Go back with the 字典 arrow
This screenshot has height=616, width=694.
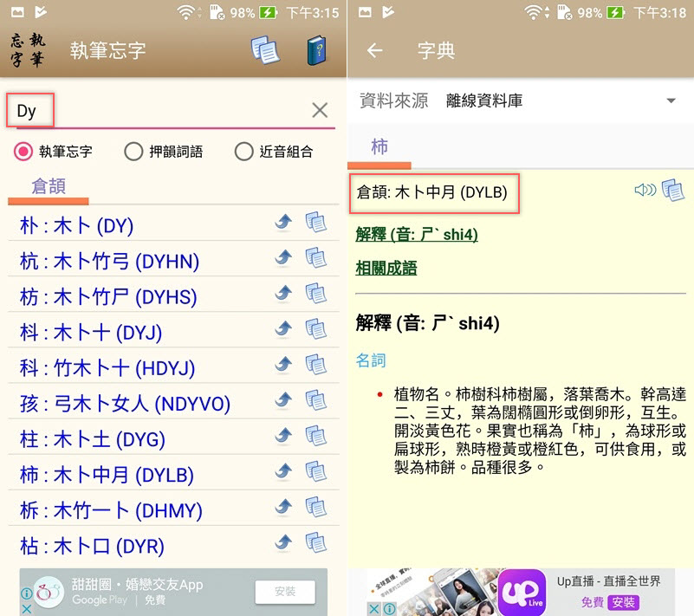click(x=374, y=50)
